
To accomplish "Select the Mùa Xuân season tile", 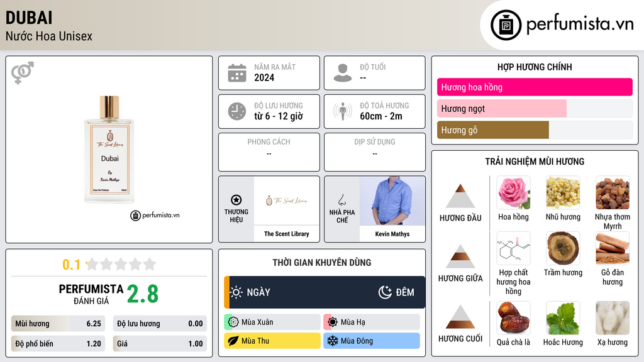I will (x=272, y=322).
